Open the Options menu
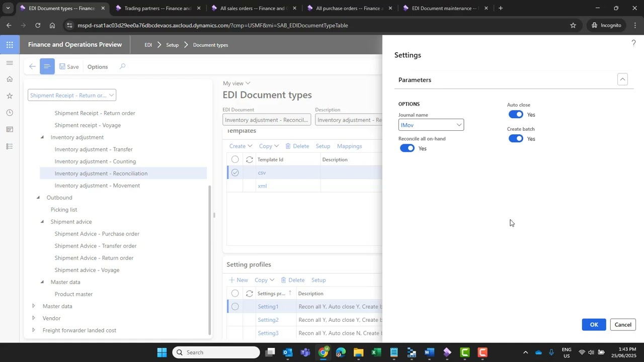This screenshot has width=644, height=362. (x=98, y=66)
